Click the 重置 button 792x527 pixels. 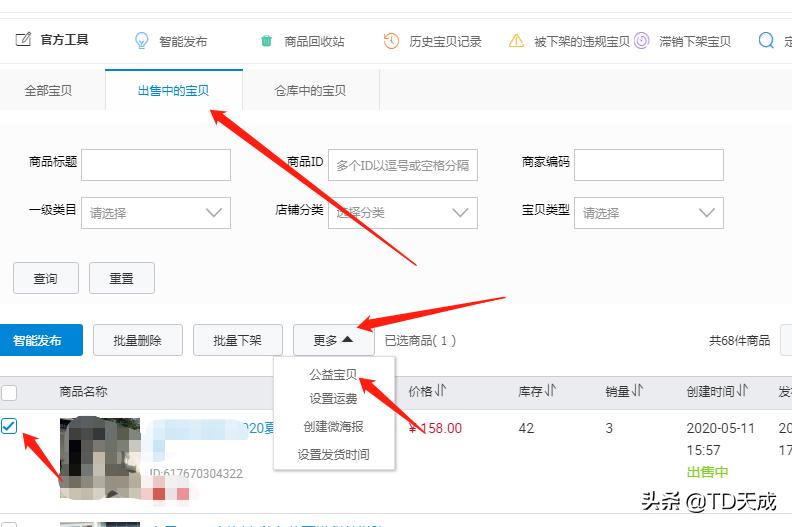(x=122, y=278)
